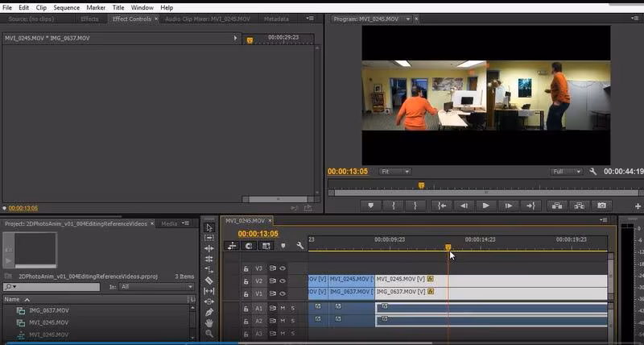Open the Effect Controls panel menu

coord(310,19)
